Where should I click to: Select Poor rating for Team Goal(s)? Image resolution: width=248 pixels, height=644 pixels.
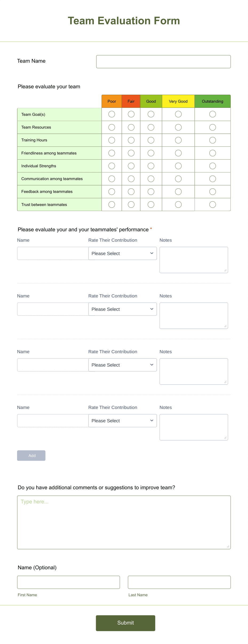(111, 114)
